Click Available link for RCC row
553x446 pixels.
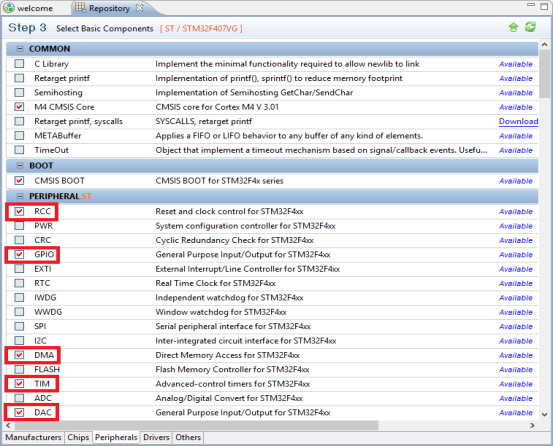516,212
